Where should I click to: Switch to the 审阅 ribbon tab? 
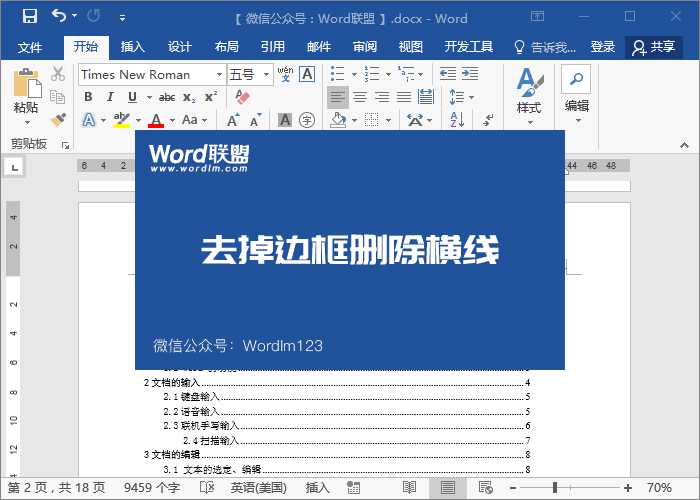pos(364,47)
